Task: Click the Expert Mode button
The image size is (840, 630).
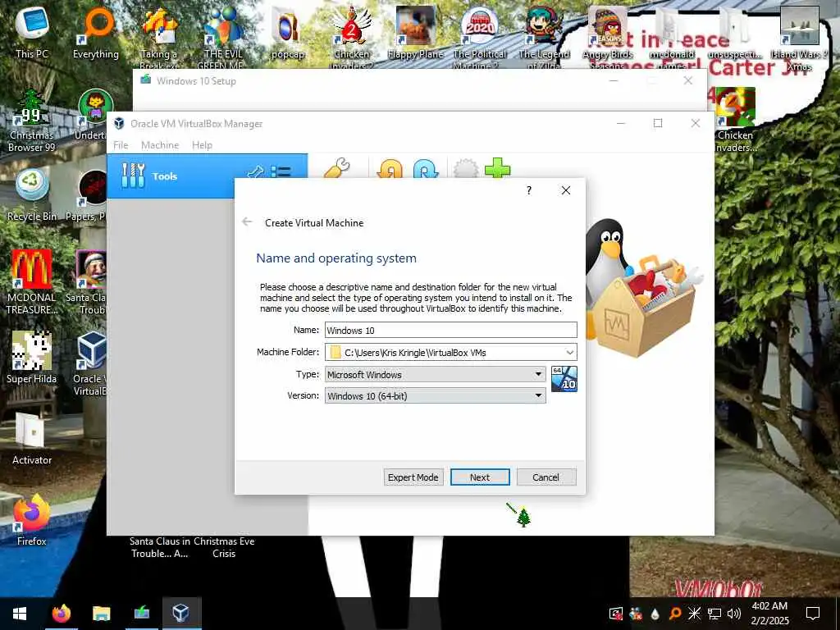Action: [413, 477]
